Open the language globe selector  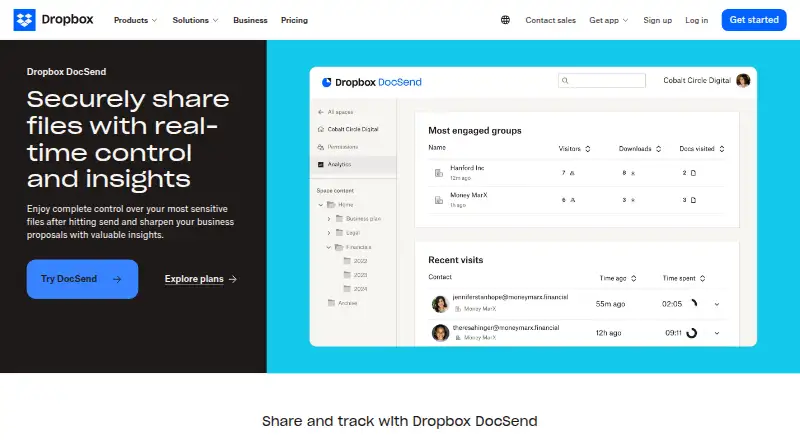pyautogui.click(x=505, y=20)
